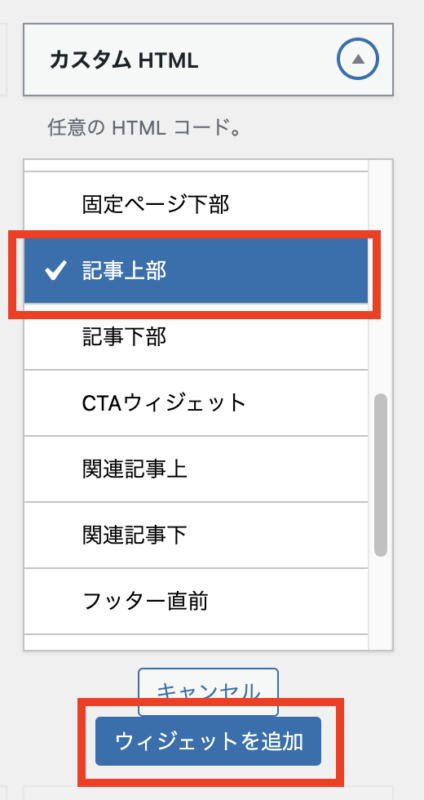Screen dimensions: 424x800
Task: Cancel with the キャンセル button
Action: pyautogui.click(x=208, y=692)
